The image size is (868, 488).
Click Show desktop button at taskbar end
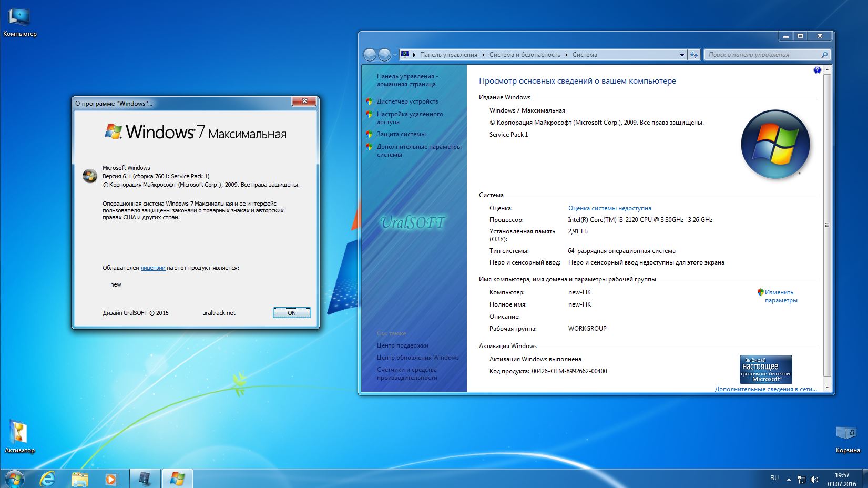tap(864, 479)
